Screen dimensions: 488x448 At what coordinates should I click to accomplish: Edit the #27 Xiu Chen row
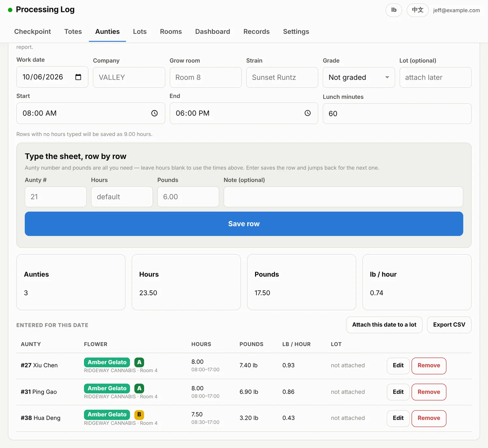[x=398, y=366]
